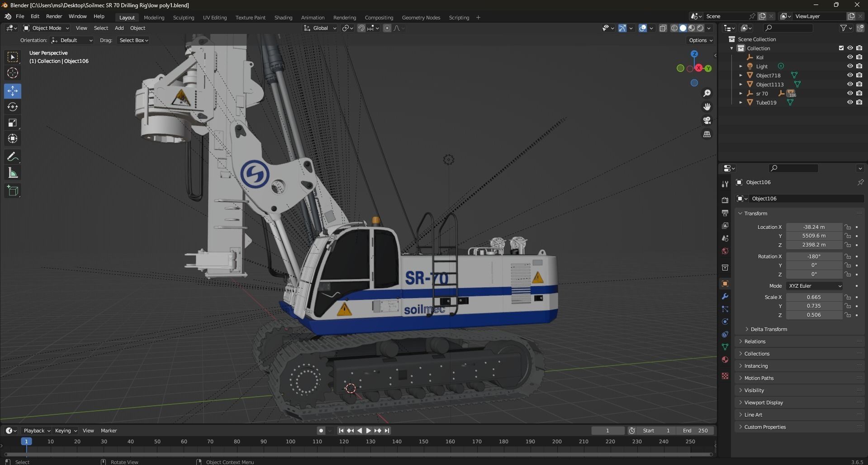Disable Tube019 in renders camera icon
The width and height of the screenshot is (868, 465).
click(859, 102)
